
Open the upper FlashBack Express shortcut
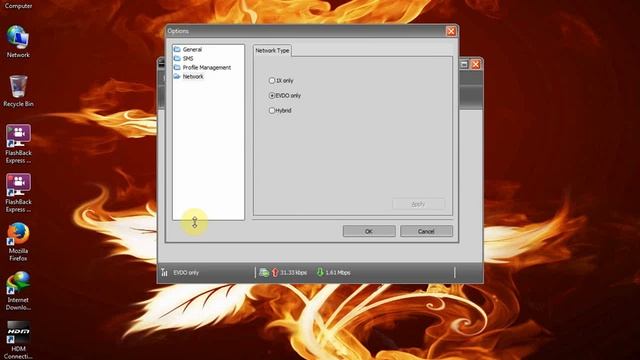click(x=18, y=144)
